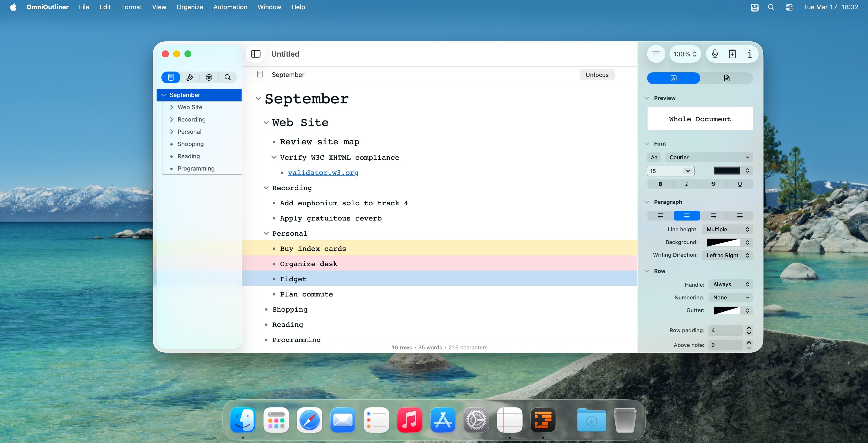This screenshot has width=868, height=443.
Task: Open the styles pane in the sidebar
Action: tap(190, 77)
